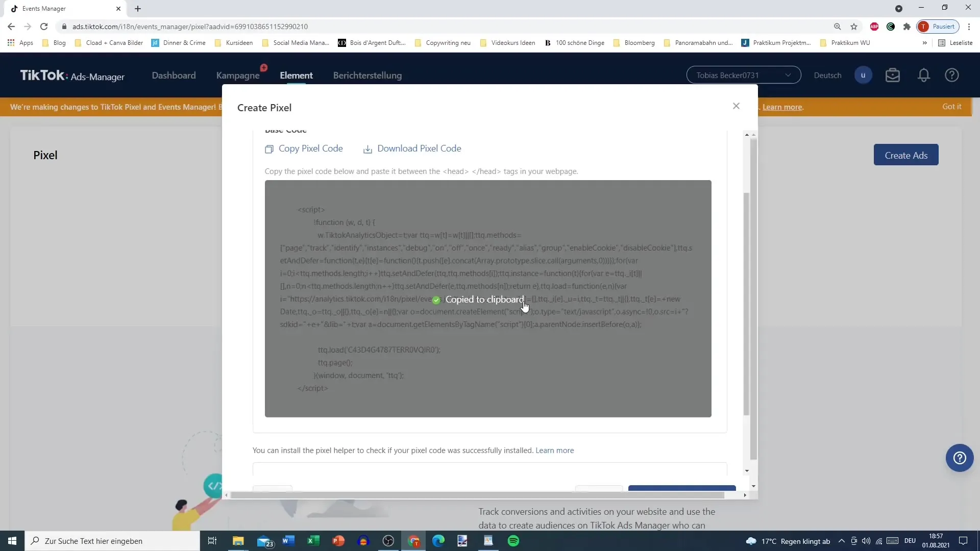Image resolution: width=980 pixels, height=551 pixels.
Task: Open browser zoom magnifier icon
Action: click(x=837, y=27)
